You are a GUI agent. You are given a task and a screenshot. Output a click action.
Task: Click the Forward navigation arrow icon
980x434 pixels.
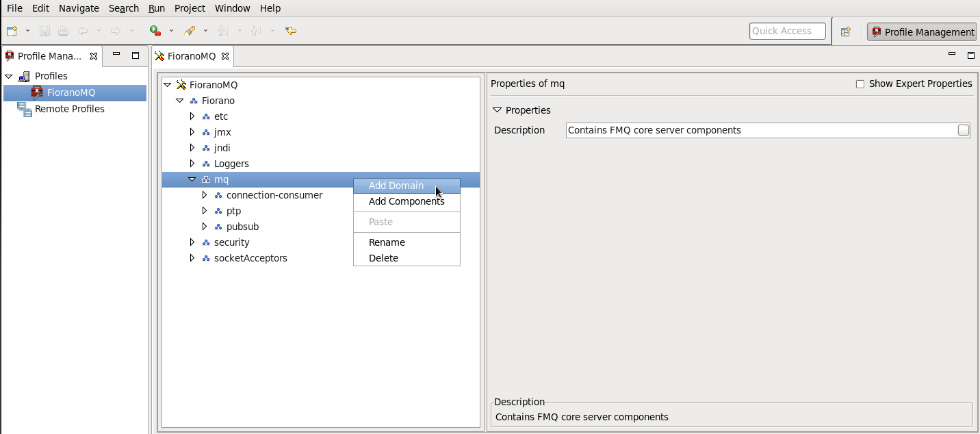(116, 31)
